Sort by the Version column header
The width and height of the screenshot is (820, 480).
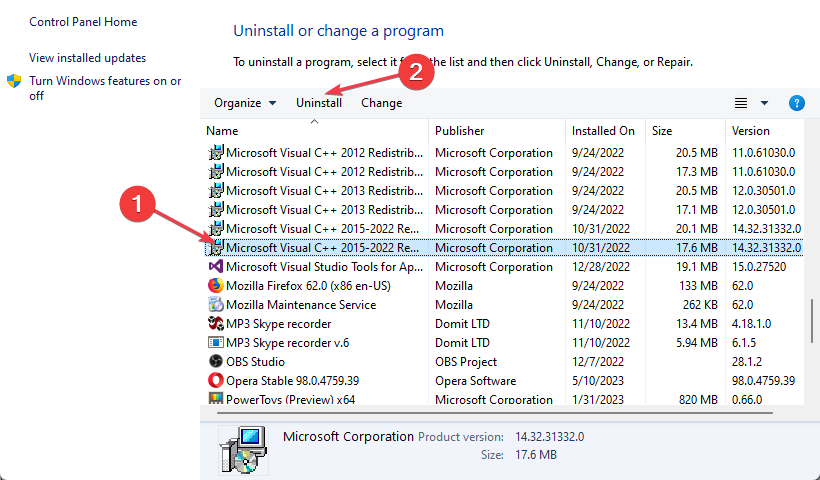point(764,131)
